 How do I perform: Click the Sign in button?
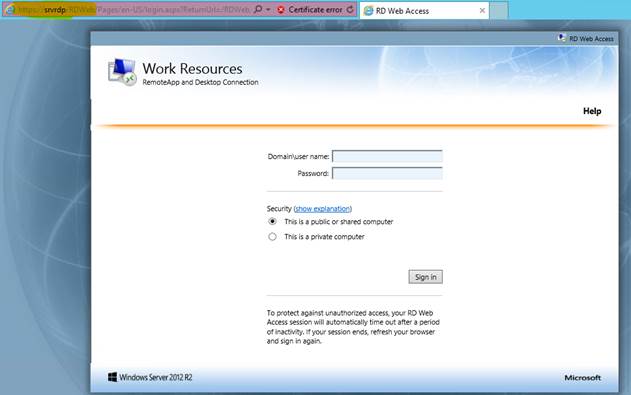point(425,277)
